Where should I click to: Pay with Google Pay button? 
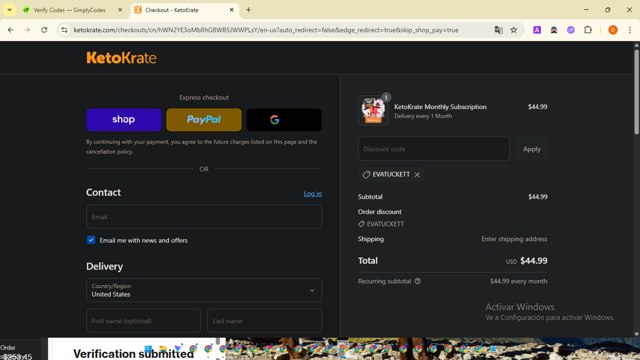284,120
